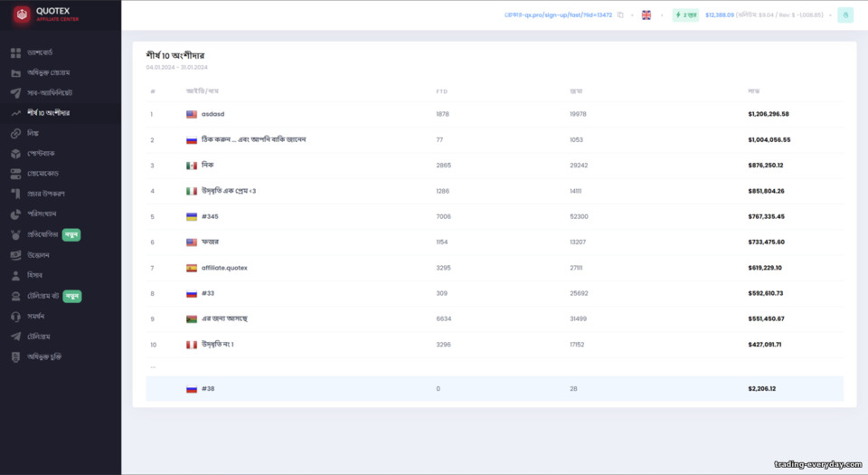Copy the referral link with clipboard icon
Image resolution: width=868 pixels, height=475 pixels.
[x=620, y=15]
